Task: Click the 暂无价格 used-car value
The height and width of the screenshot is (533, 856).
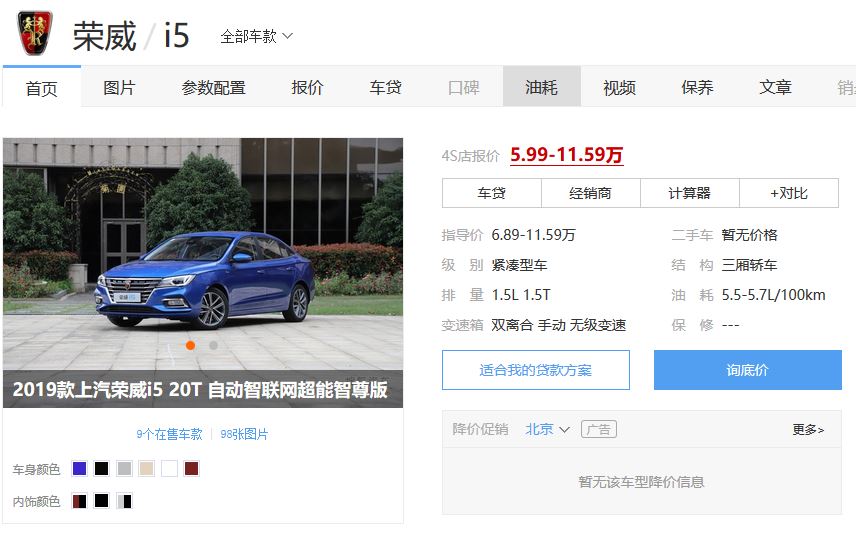Action: coord(750,235)
